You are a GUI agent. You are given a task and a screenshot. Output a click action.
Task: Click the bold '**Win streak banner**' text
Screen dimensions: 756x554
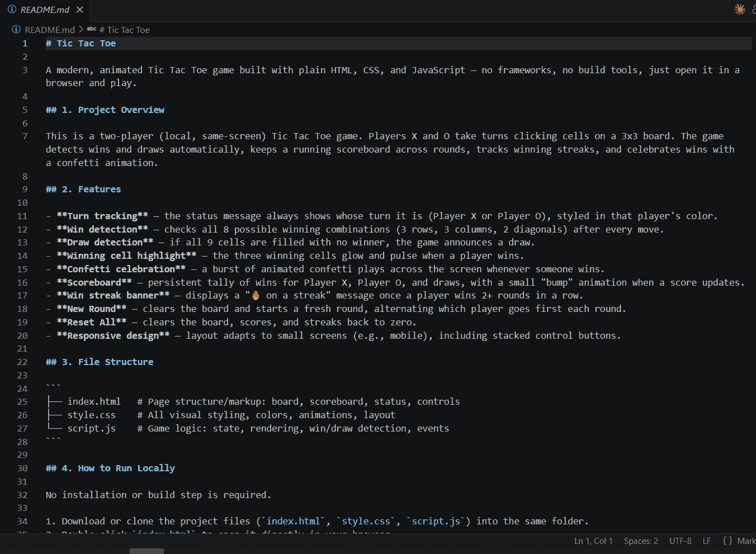113,296
